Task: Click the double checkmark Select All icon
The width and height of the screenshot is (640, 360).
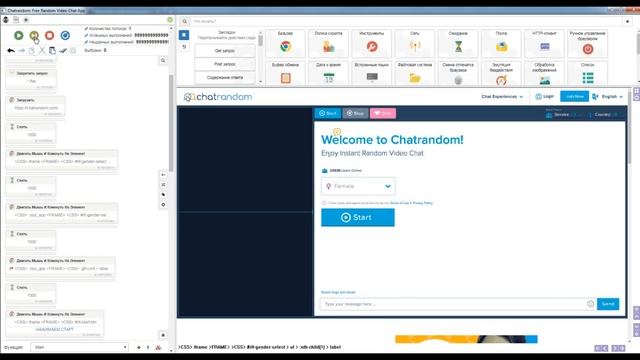Action: pyautogui.click(x=63, y=51)
